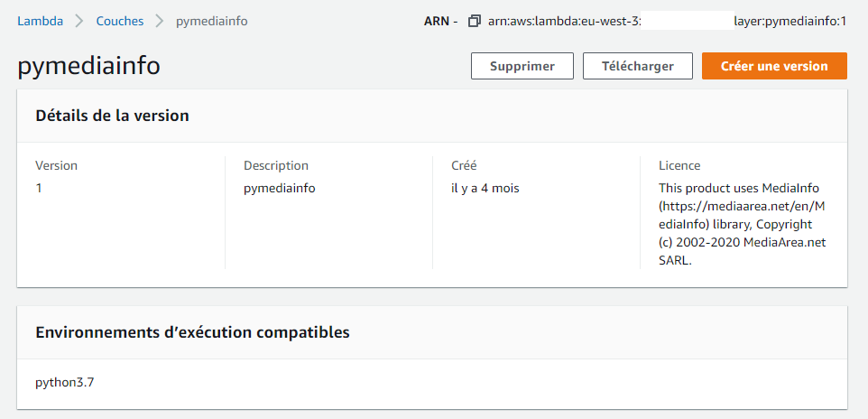Screen dimensions: 868x419
Task: Click the Licence text about MediaInfo
Action: (x=743, y=225)
